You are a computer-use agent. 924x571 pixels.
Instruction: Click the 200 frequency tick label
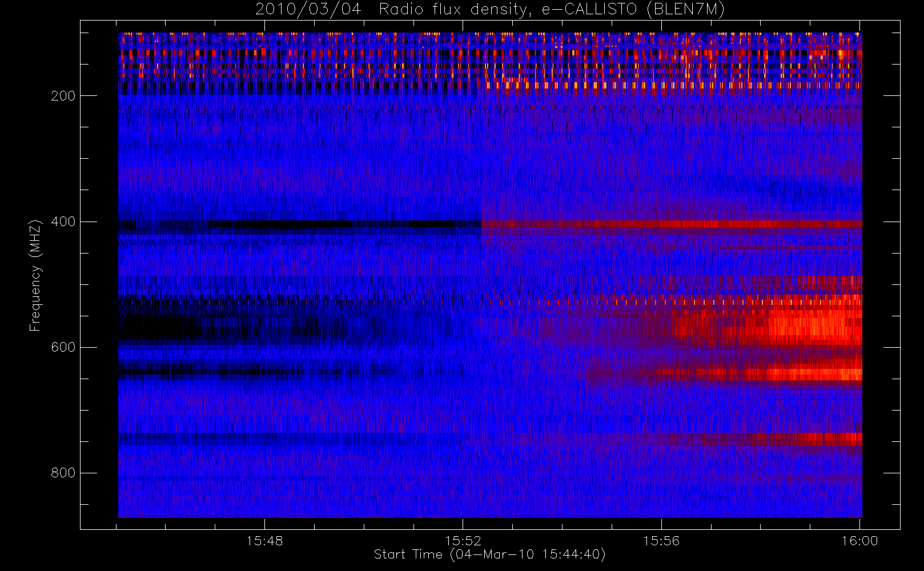coord(63,96)
